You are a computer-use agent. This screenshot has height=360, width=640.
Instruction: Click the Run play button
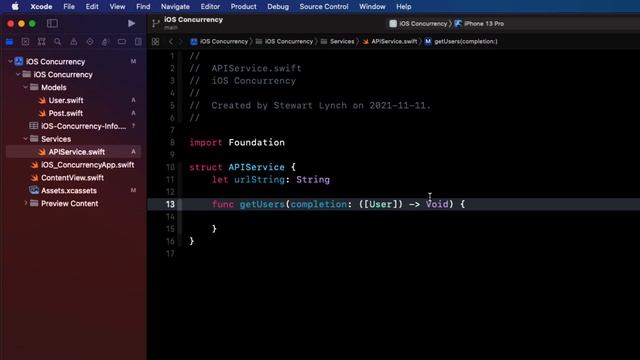(131, 24)
